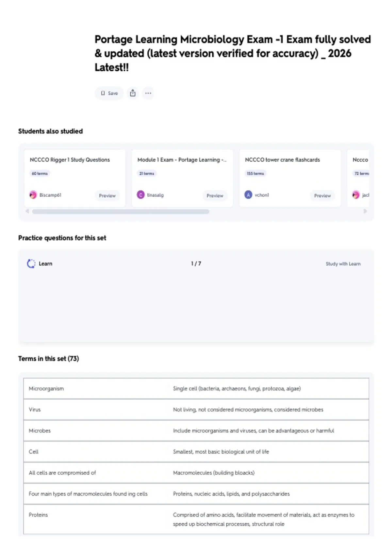Click the horizontal scrollbar under study sets

pos(121,212)
